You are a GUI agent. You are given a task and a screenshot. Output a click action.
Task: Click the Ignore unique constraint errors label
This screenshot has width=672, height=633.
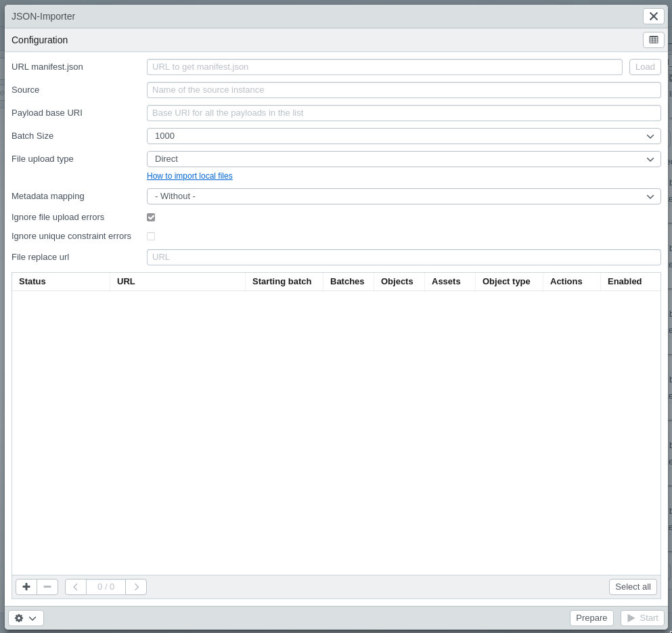pos(71,236)
